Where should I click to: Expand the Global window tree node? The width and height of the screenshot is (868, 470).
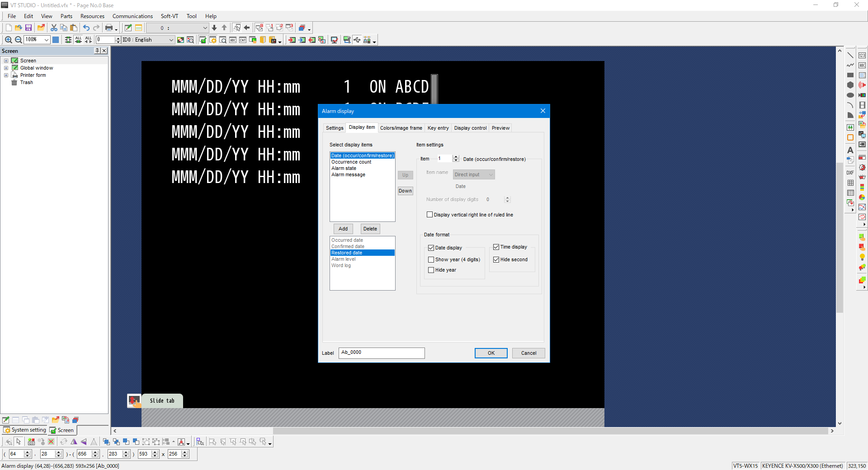point(6,68)
